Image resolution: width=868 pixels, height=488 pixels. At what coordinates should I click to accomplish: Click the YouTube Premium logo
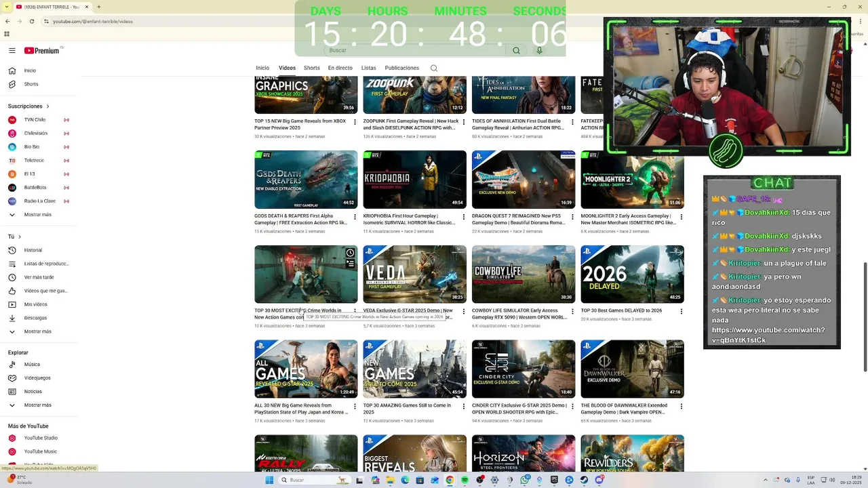coord(42,50)
